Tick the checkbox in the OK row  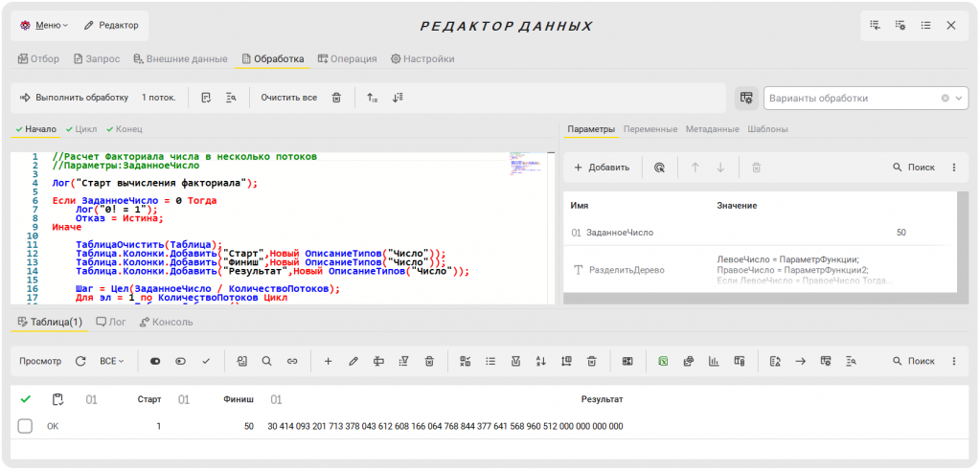[x=25, y=426]
